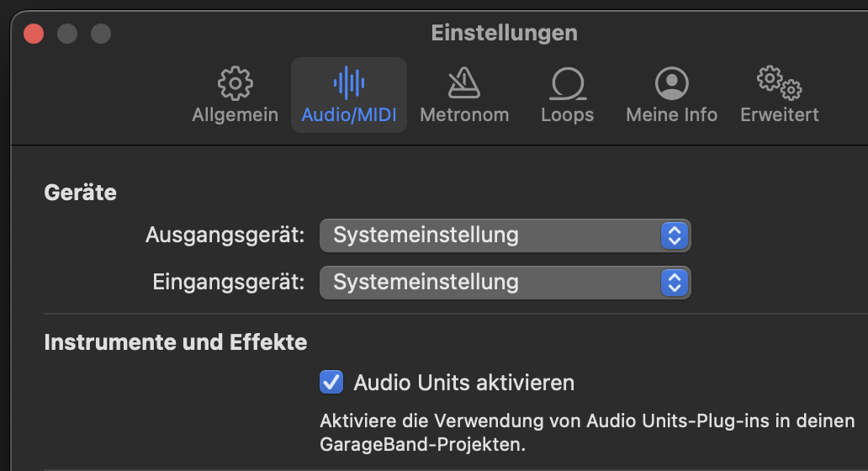Viewport: 868px width, 471px height.
Task: Click the Metronom metronome icon
Action: coord(464,82)
